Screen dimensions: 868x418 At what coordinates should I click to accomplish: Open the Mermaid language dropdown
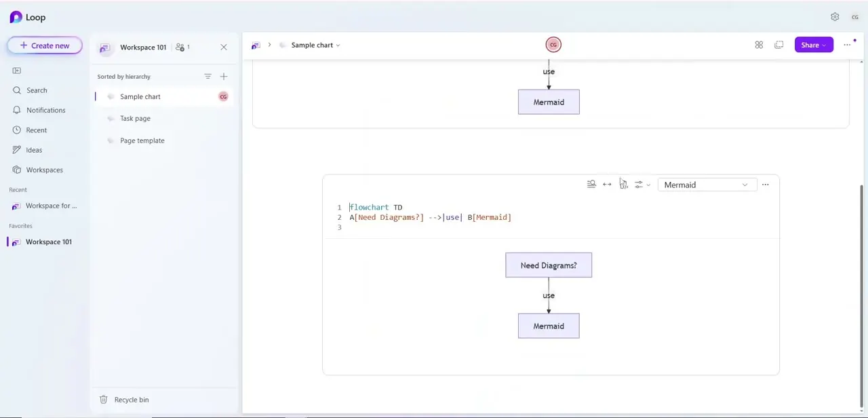[x=707, y=185]
